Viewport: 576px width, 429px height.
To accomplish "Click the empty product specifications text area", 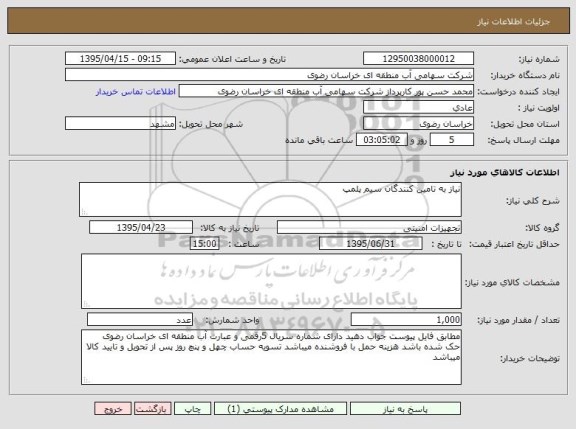I will click(x=271, y=281).
